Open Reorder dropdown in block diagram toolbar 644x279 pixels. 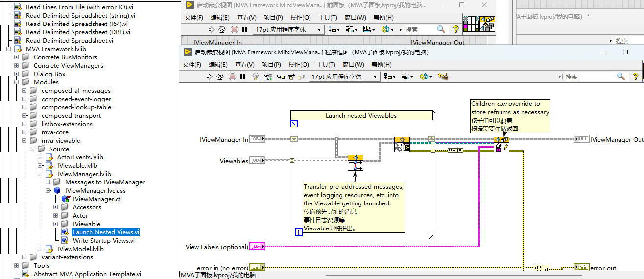pyautogui.click(x=426, y=76)
